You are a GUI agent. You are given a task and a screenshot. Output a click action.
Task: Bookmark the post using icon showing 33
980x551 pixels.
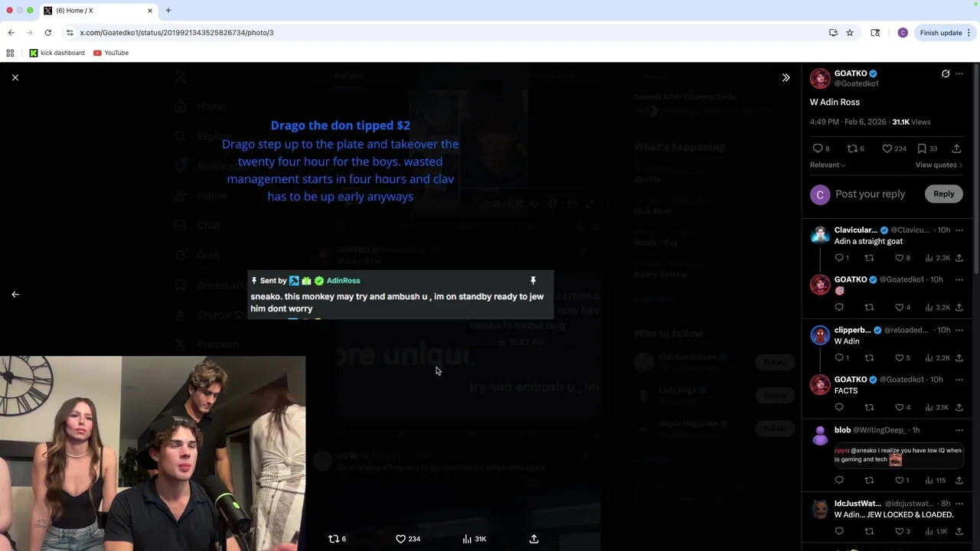click(927, 148)
